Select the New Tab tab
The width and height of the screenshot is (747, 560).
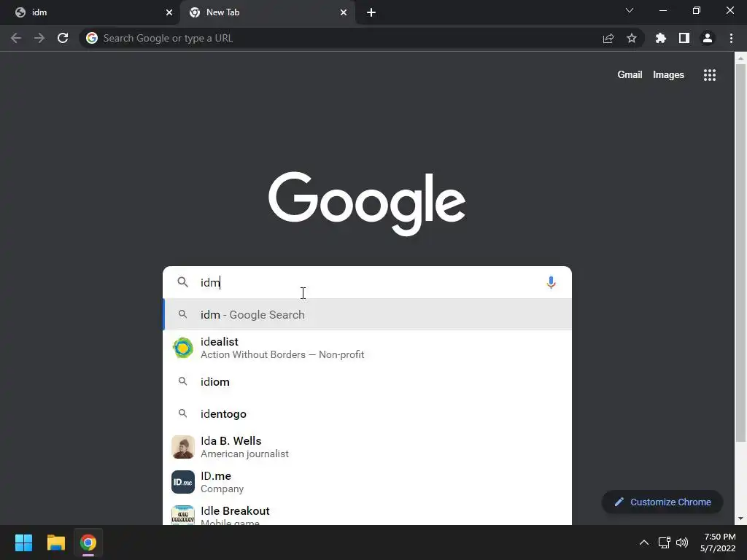point(268,12)
